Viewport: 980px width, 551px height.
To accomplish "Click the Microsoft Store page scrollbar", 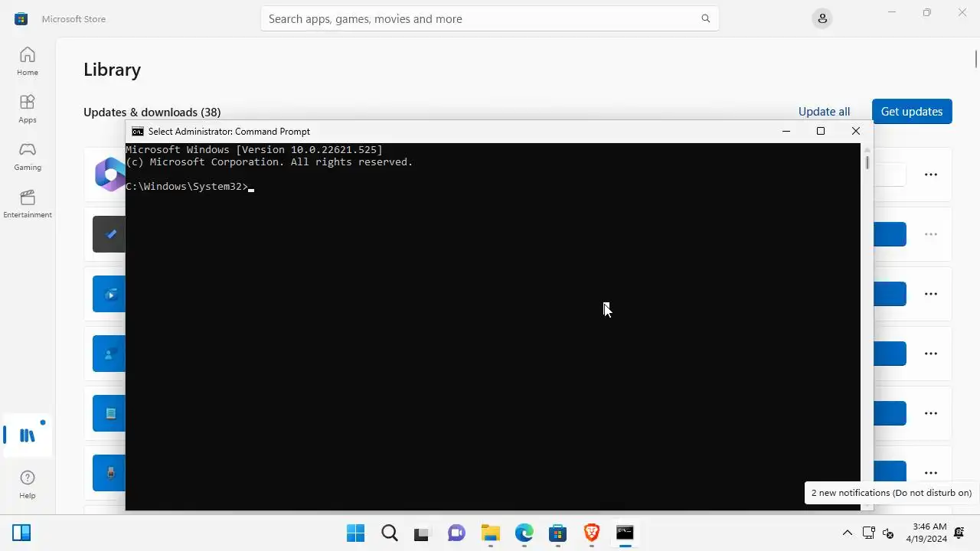I will (976, 58).
